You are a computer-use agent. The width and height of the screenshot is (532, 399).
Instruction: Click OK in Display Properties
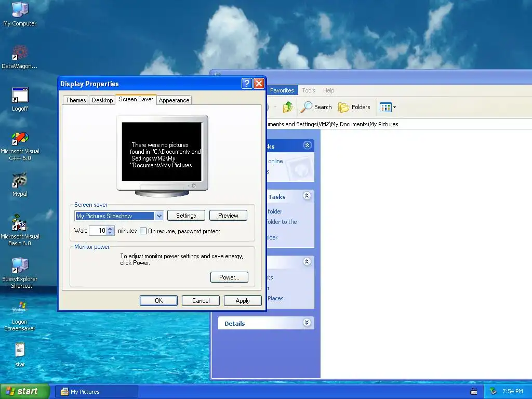pyautogui.click(x=158, y=301)
